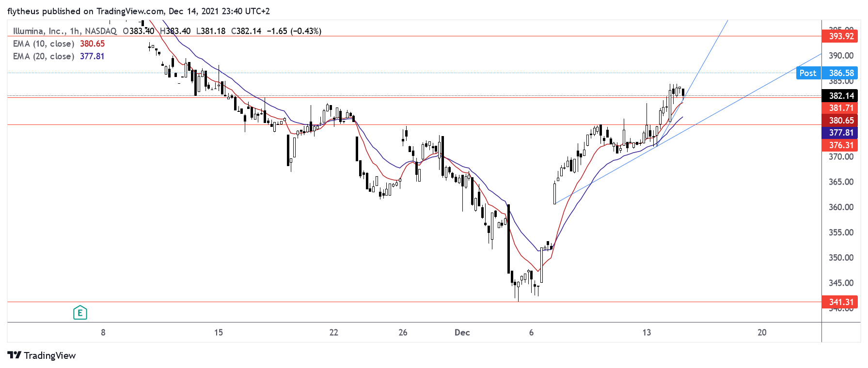The height and width of the screenshot is (368, 868).
Task: Click the close value C382.14 in legend
Action: tap(246, 31)
